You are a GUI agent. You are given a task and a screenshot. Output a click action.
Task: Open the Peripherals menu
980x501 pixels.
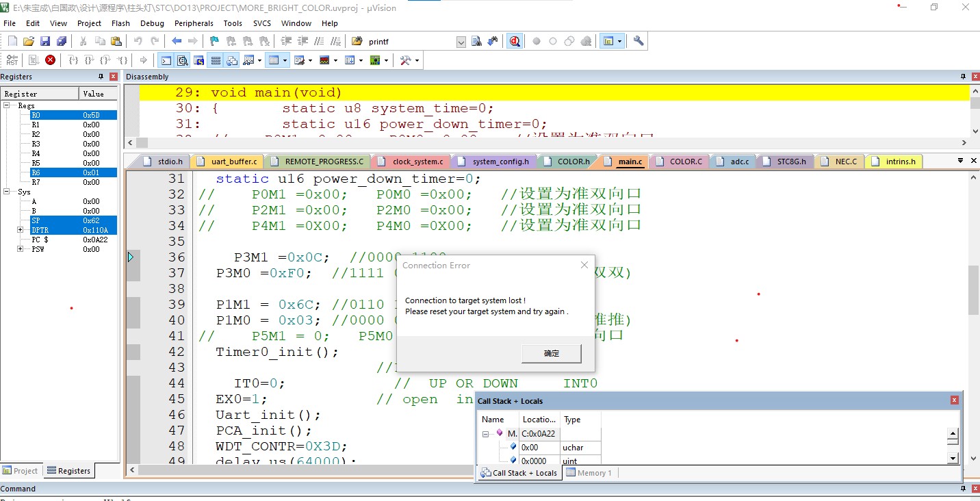194,23
